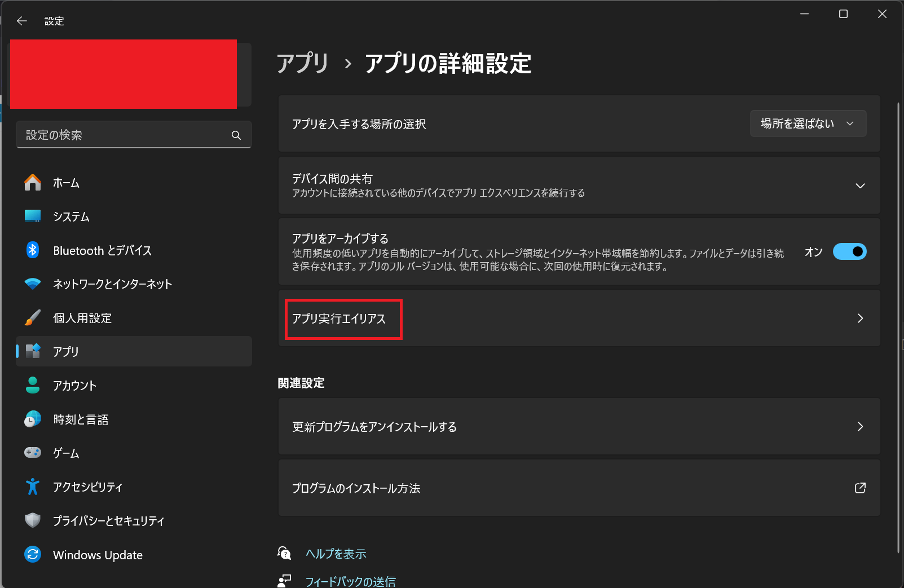Click the アプリ breadcrumb link
The width and height of the screenshot is (904, 588).
[x=302, y=63]
